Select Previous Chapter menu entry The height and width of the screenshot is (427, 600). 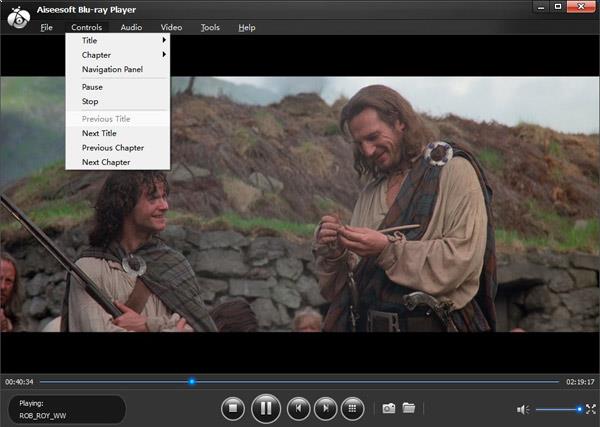[x=118, y=148]
